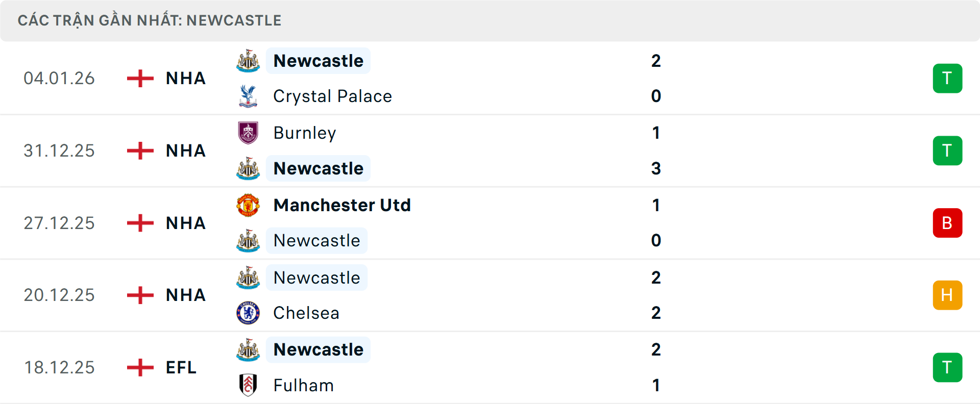This screenshot has width=980, height=404.
Task: Click the yellow H badge for the Chelsea draw
Action: coord(947,295)
